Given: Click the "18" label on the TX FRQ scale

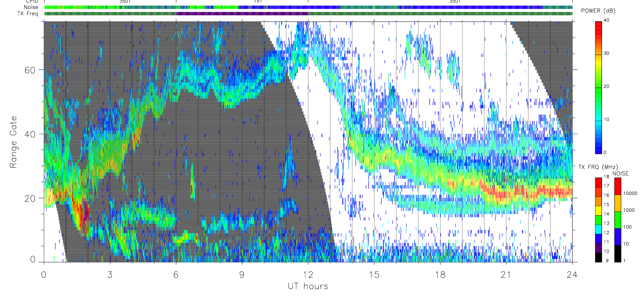Looking at the screenshot, I should 606,176.
